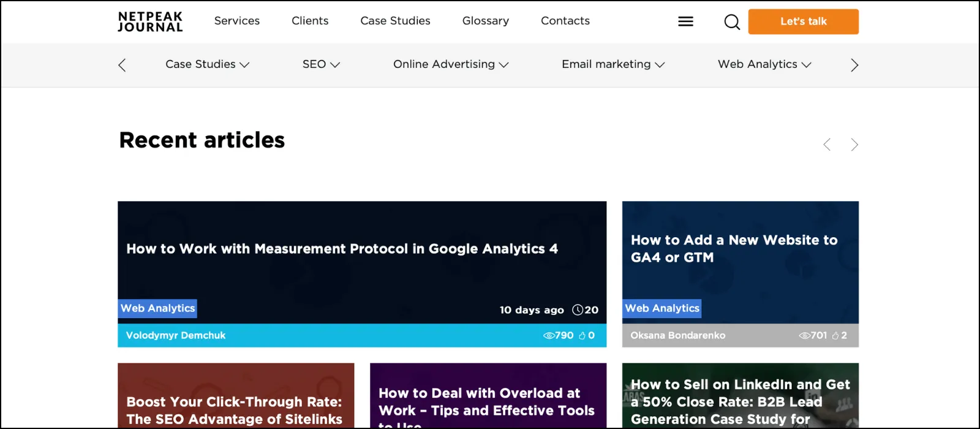The image size is (980, 429).
Task: Open author Oksana Bondarenko
Action: click(678, 335)
